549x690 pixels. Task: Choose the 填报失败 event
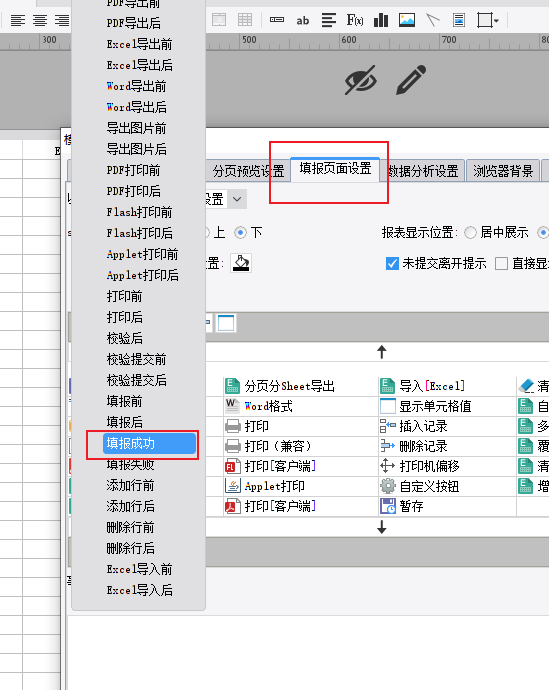click(x=130, y=464)
